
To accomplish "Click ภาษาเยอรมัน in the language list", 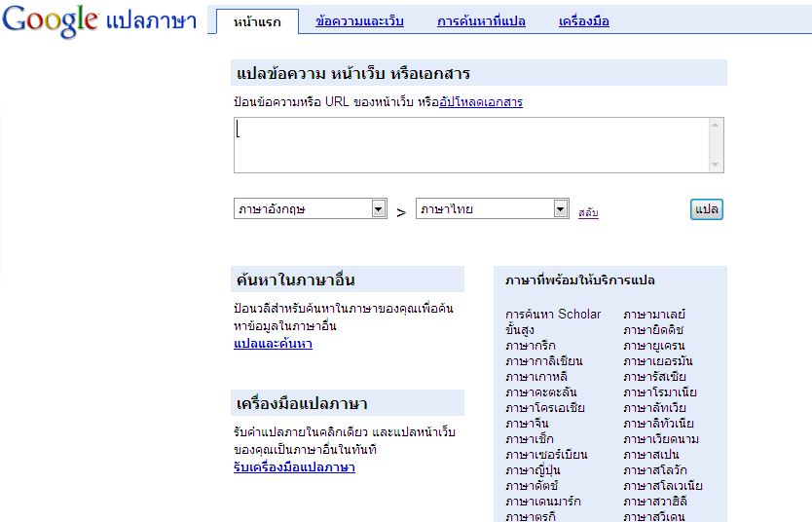I will point(658,361).
